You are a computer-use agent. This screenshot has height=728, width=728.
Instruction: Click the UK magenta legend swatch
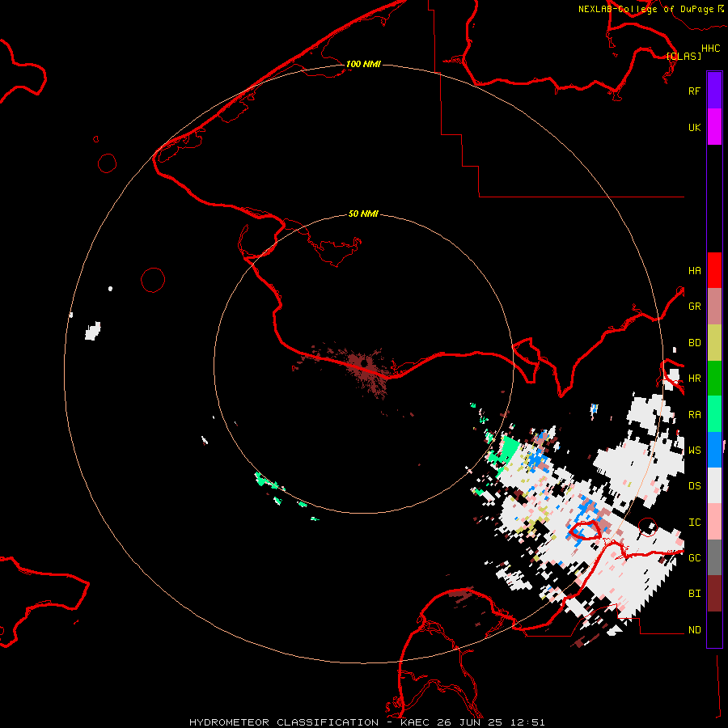tap(714, 127)
